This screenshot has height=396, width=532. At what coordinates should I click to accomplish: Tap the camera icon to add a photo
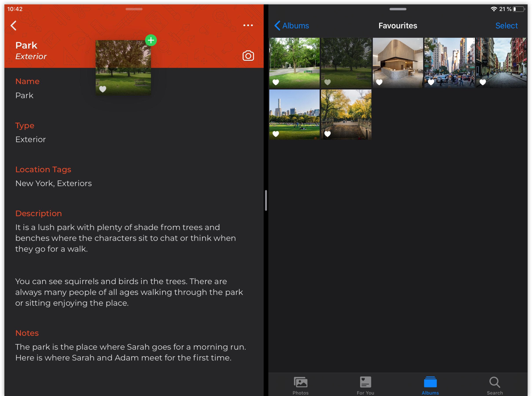point(248,56)
